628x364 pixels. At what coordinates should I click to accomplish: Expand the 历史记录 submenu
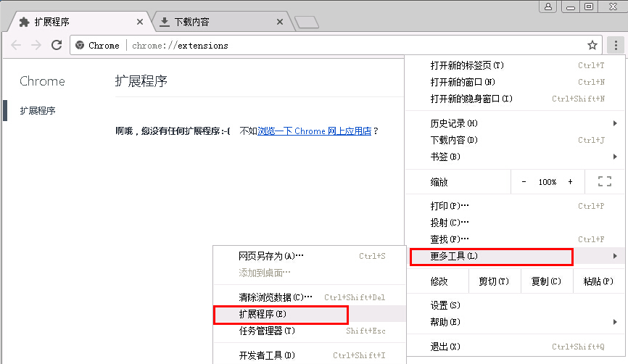(x=515, y=123)
